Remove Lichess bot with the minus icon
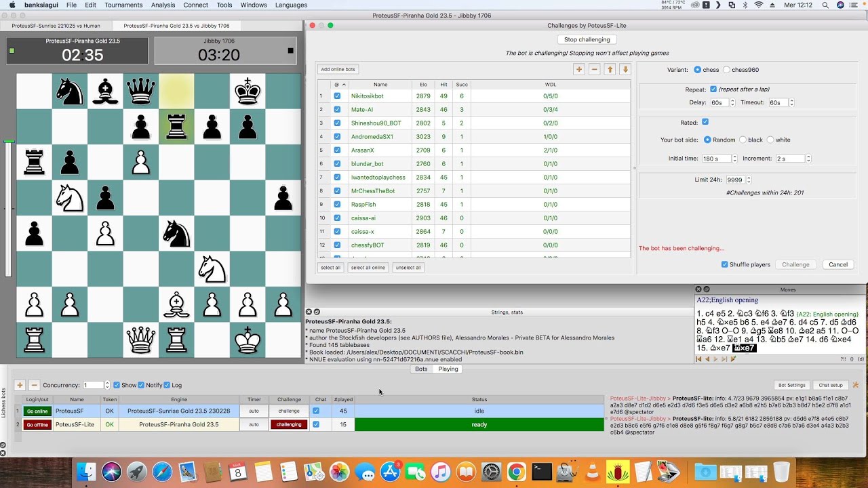Image resolution: width=868 pixels, height=488 pixels. (35, 385)
